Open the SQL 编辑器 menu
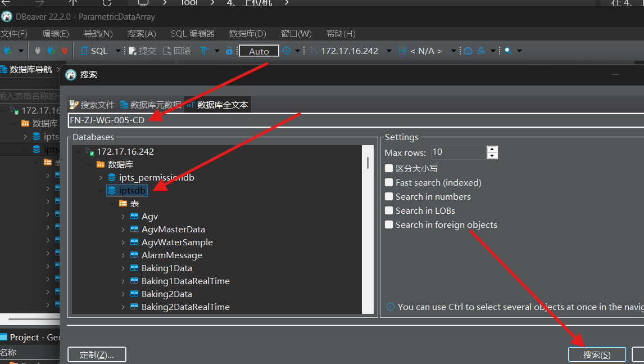 point(193,34)
